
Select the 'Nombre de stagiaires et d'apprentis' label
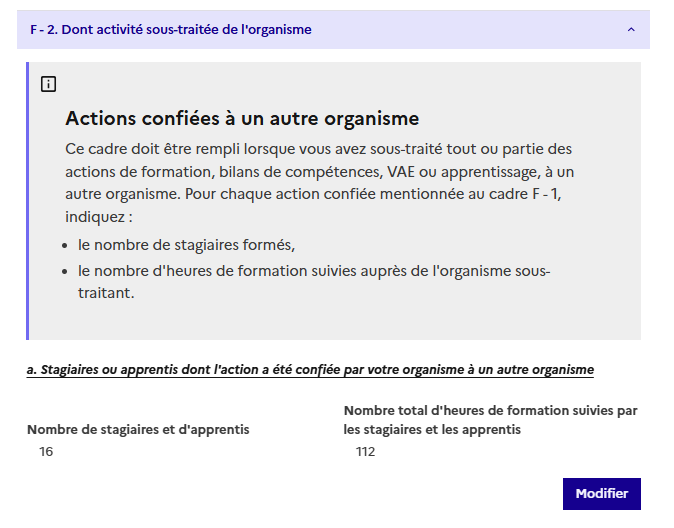[138, 430]
